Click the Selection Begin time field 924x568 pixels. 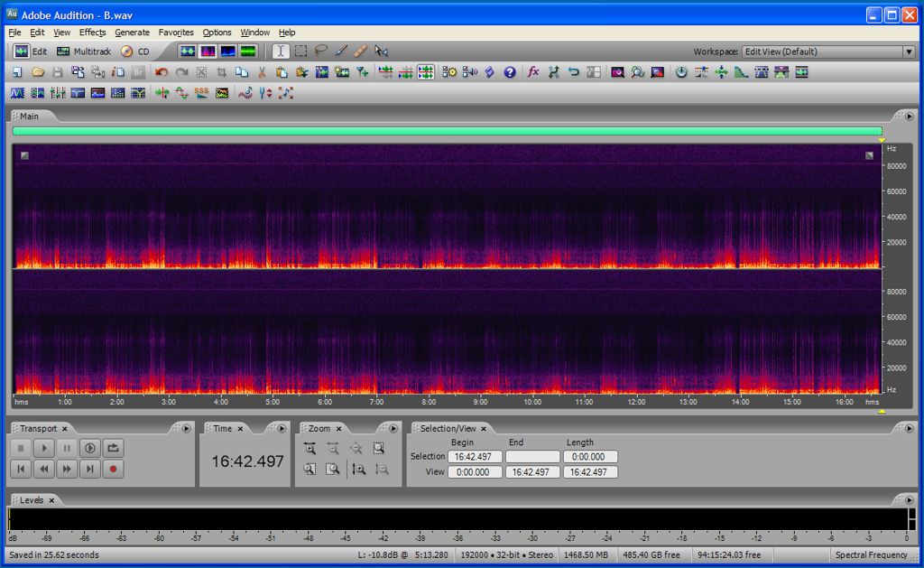point(475,457)
